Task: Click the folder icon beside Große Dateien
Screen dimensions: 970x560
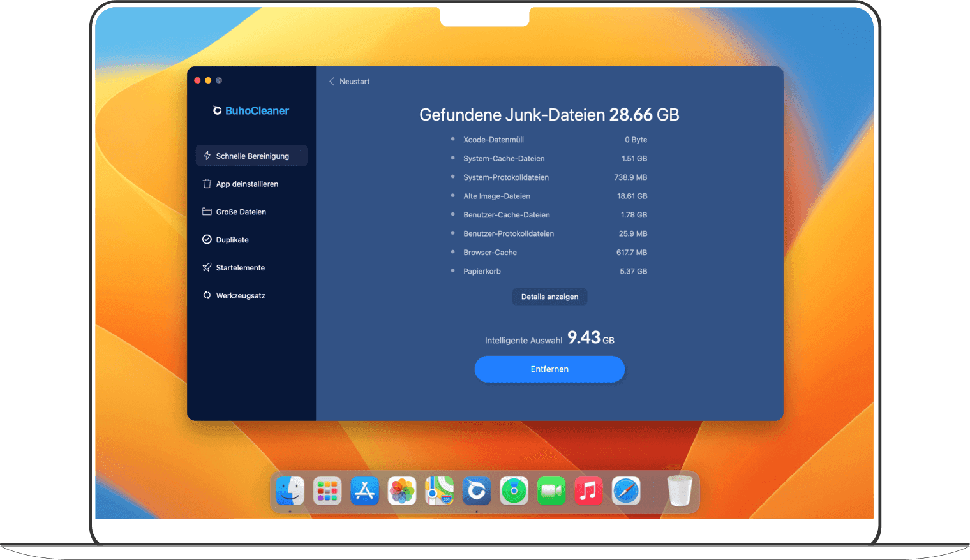Action: (x=207, y=212)
